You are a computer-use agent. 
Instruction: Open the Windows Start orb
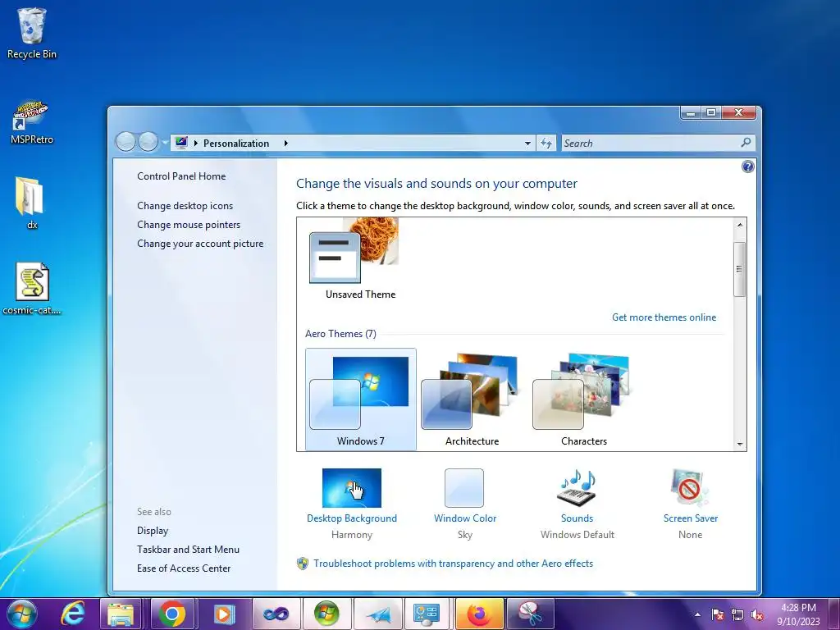pyautogui.click(x=22, y=614)
